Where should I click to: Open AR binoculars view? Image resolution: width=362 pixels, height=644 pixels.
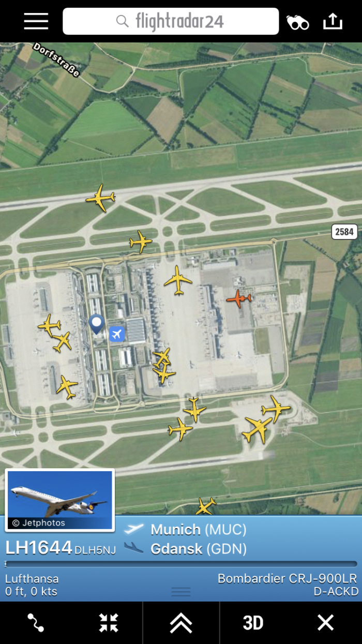(x=298, y=22)
